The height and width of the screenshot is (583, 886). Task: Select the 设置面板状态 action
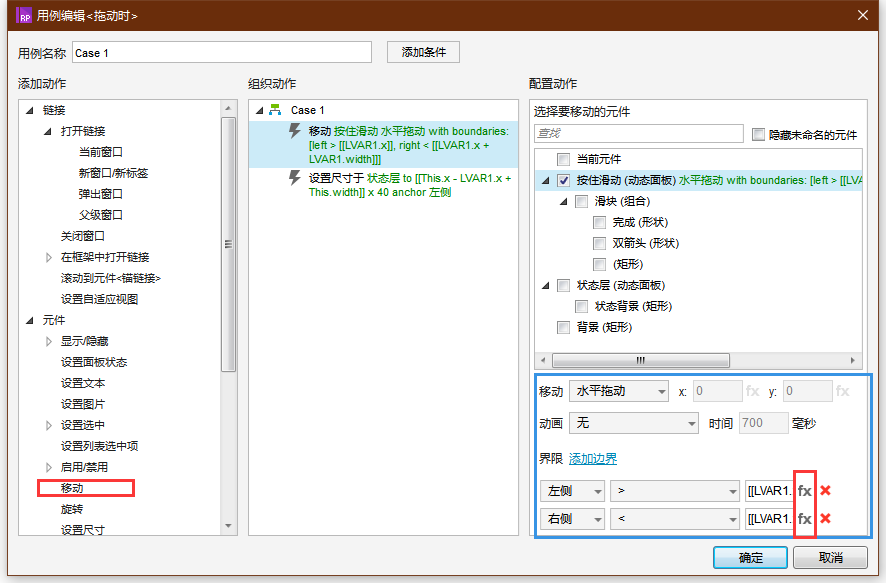[94, 362]
